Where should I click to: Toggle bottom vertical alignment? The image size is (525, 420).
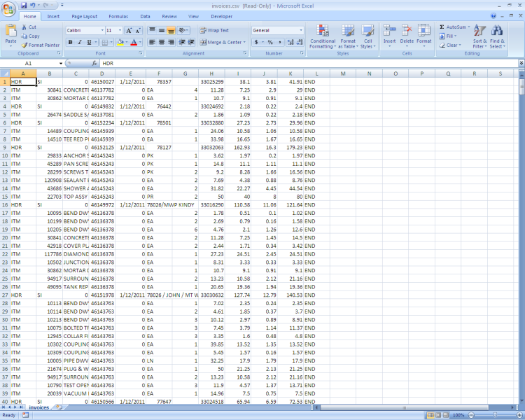click(171, 31)
